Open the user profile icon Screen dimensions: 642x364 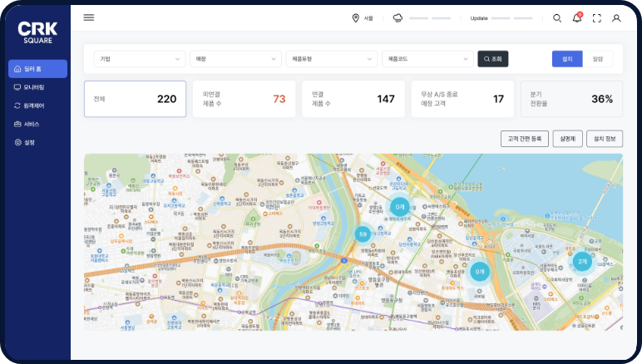click(616, 17)
